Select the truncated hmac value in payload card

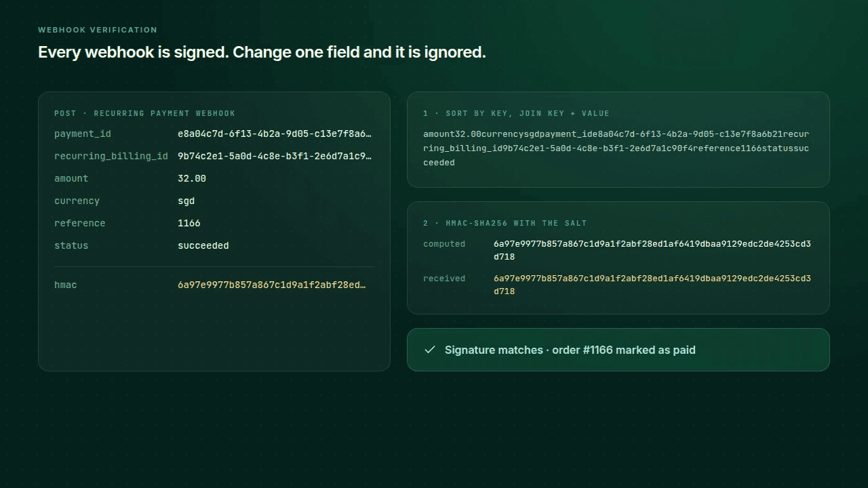(272, 285)
